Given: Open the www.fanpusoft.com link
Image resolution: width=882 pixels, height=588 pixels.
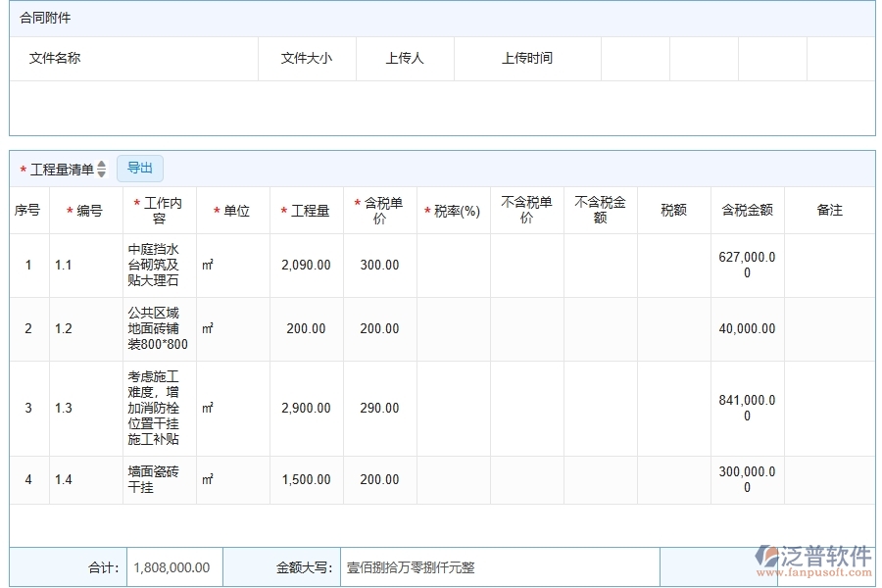Looking at the screenshot, I should [816, 573].
